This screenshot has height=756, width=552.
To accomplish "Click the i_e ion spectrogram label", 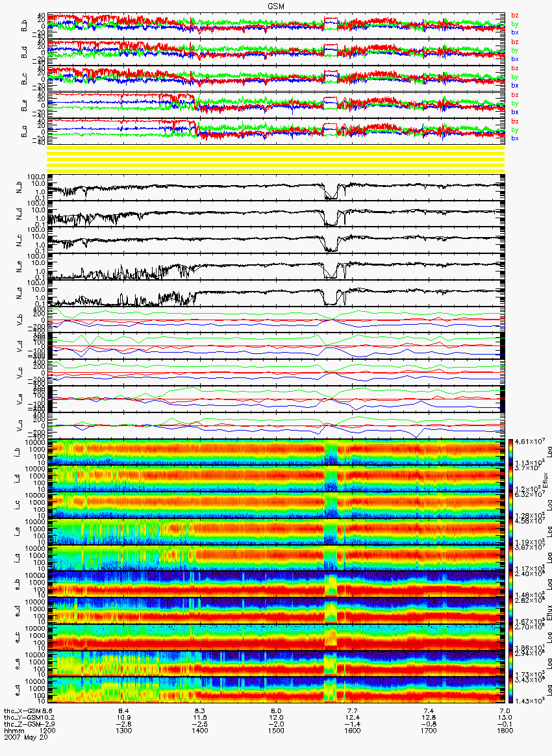I will pyautogui.click(x=18, y=533).
